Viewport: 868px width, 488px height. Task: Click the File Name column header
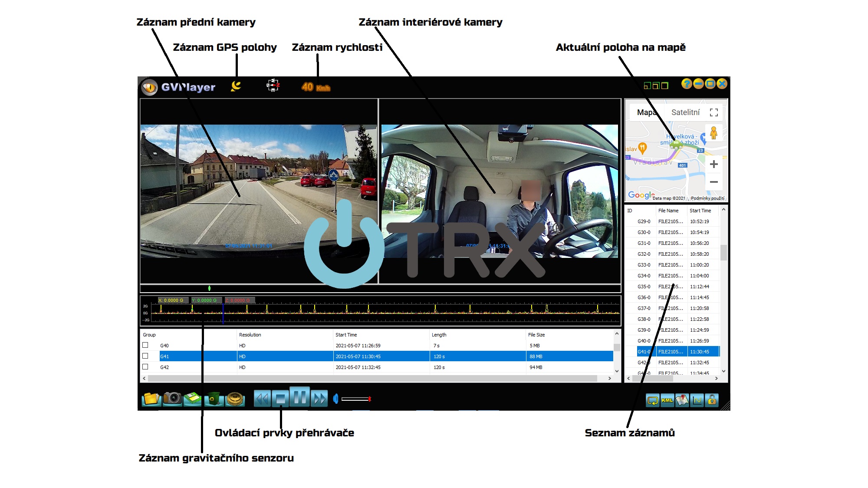coord(671,211)
